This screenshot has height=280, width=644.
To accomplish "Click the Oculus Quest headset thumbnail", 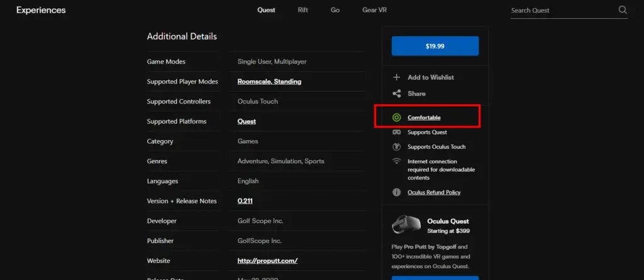I will click(407, 225).
